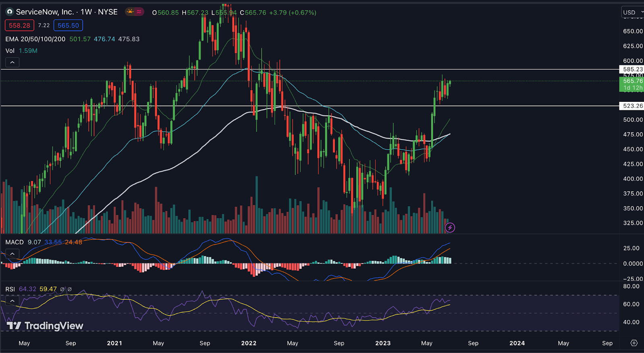Image resolution: width=644 pixels, height=353 pixels.
Task: Open chart settings gear on time axis
Action: [x=634, y=343]
